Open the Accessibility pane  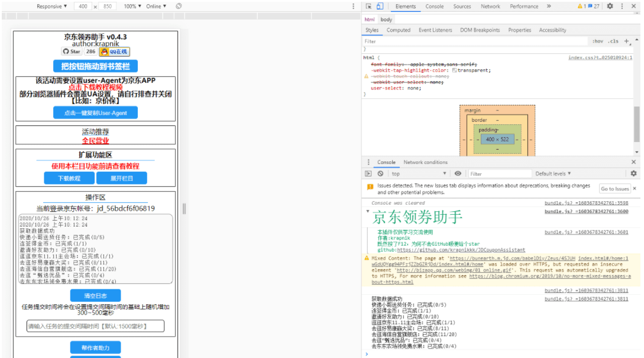click(552, 30)
